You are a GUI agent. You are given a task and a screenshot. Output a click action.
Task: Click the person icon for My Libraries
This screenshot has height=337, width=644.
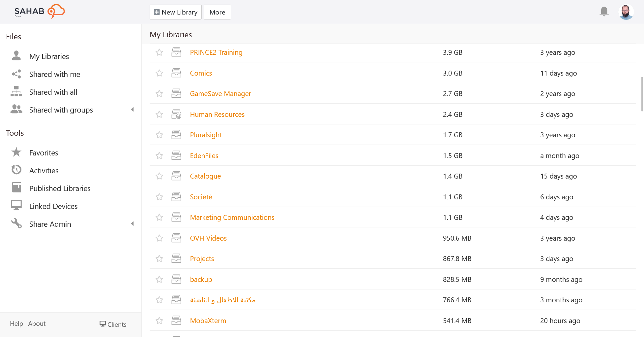pyautogui.click(x=16, y=56)
